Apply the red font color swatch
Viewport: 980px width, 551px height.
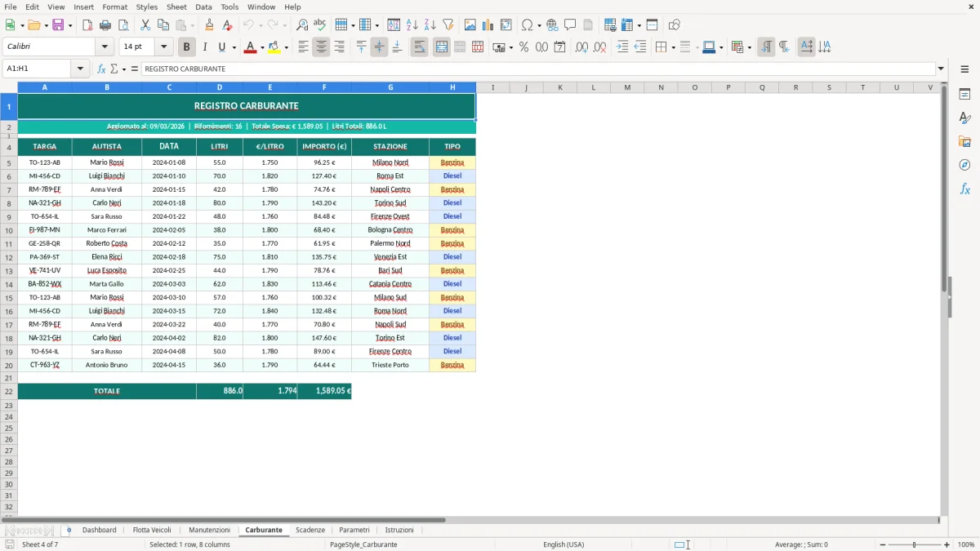[x=250, y=47]
